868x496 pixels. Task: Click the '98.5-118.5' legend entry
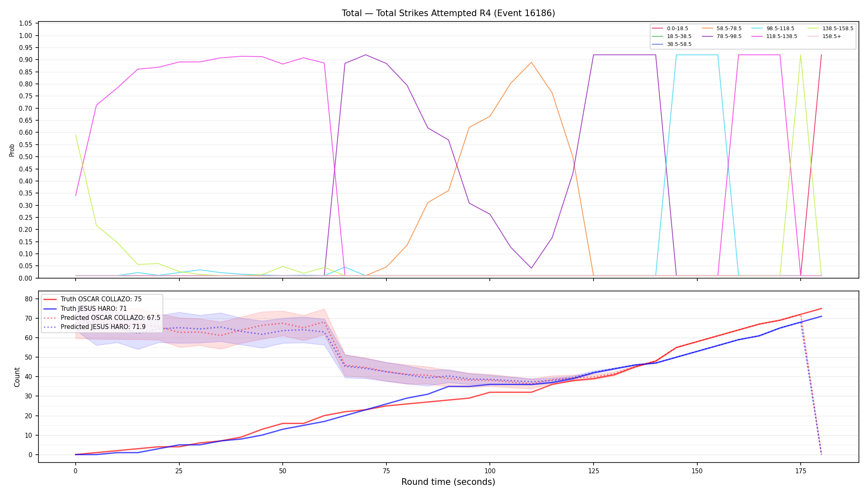pyautogui.click(x=773, y=29)
